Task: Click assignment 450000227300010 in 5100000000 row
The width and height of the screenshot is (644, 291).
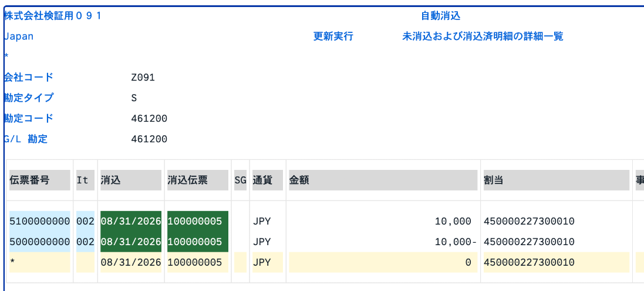Action: tap(529, 222)
